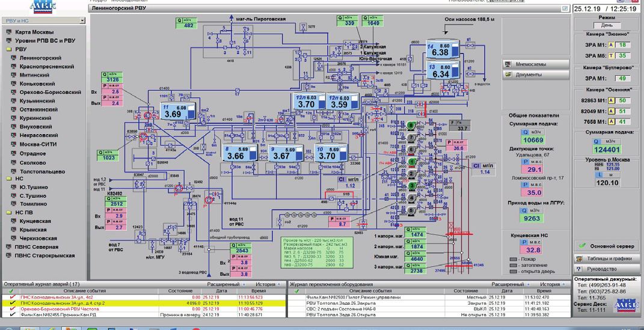Expand История in alarm journal
The image size is (644, 330).
pyautogui.click(x=268, y=284)
